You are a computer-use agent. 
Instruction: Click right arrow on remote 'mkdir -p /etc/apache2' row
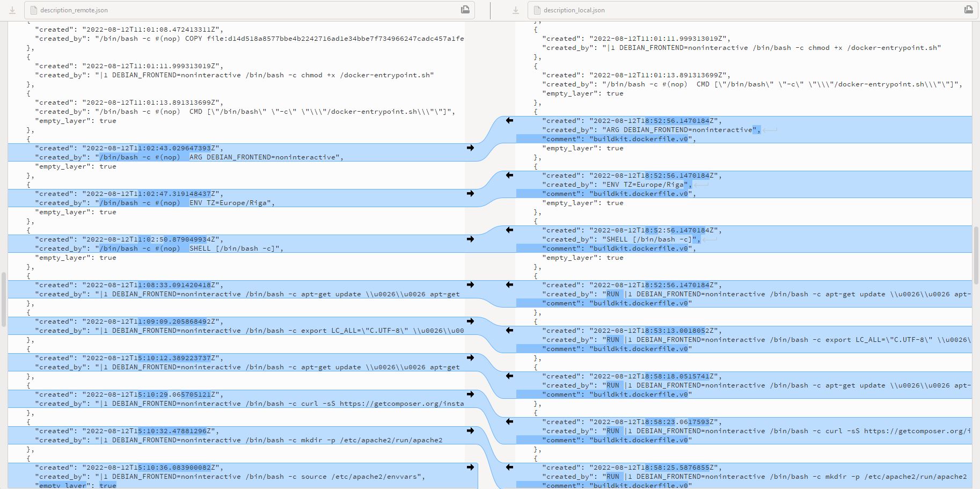(x=470, y=431)
